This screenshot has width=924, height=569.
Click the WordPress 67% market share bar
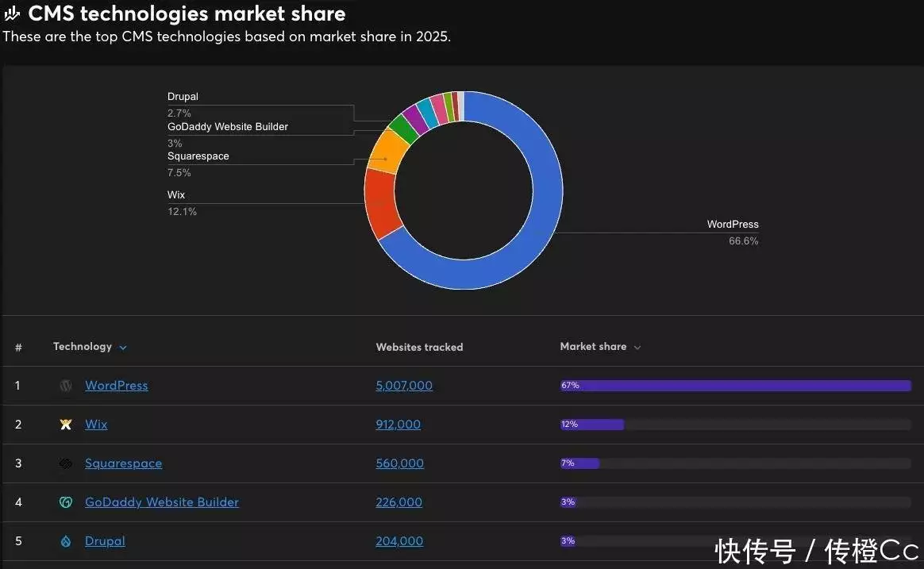click(x=735, y=386)
